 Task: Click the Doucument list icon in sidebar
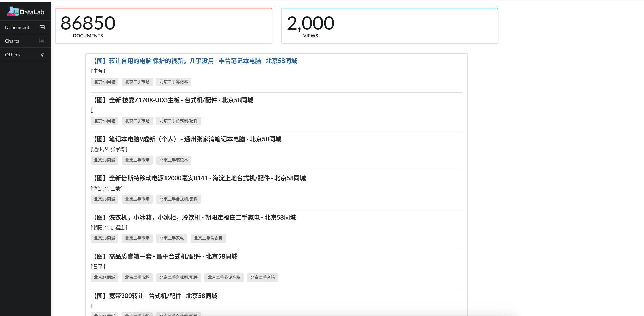tap(42, 27)
